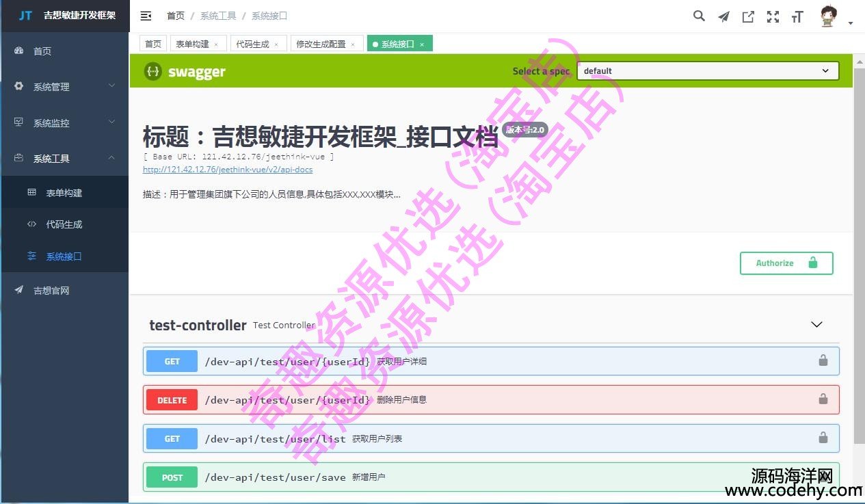This screenshot has height=504, width=865.
Task: Click the Base URL text line
Action: [x=239, y=157]
